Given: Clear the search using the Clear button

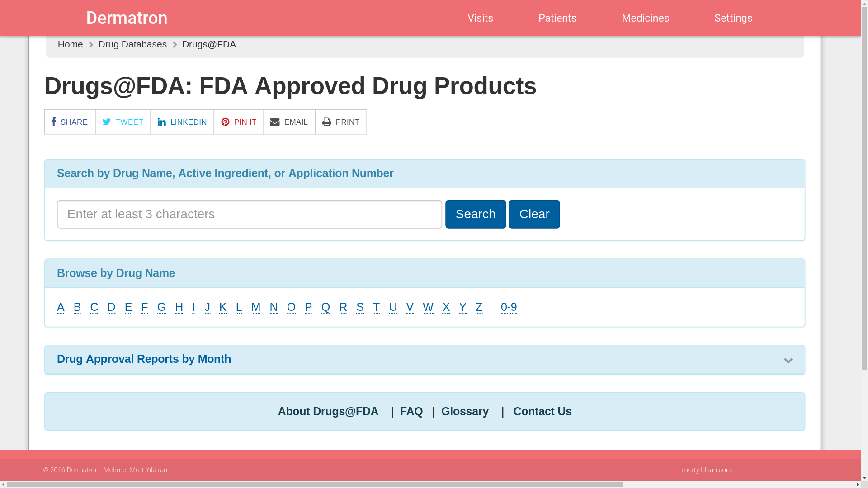Looking at the screenshot, I should click(534, 214).
